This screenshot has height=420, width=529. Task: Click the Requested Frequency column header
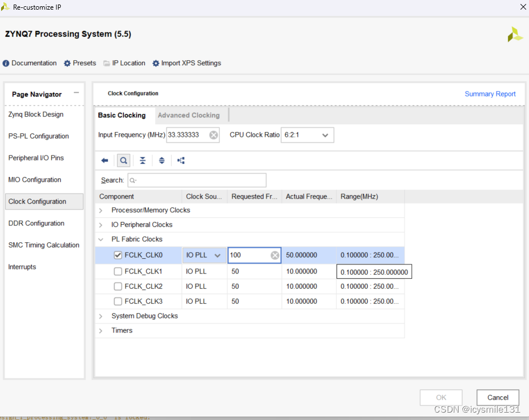click(255, 196)
